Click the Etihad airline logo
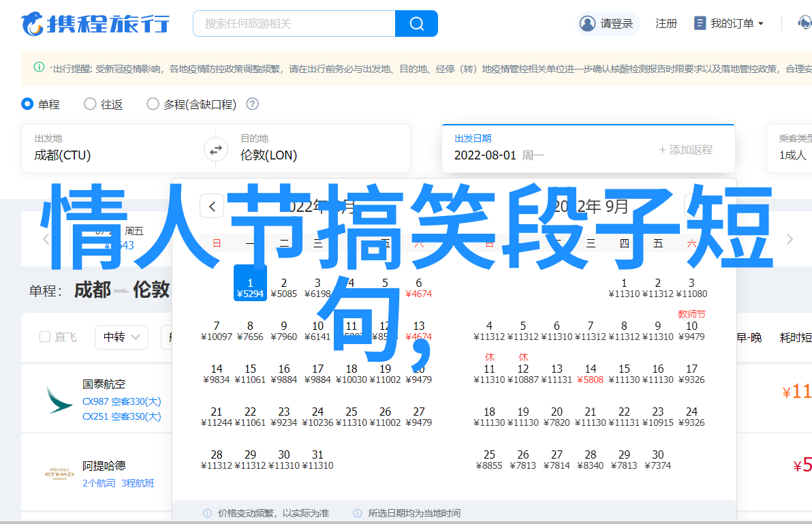Viewport: 812px width, 524px height. click(59, 474)
